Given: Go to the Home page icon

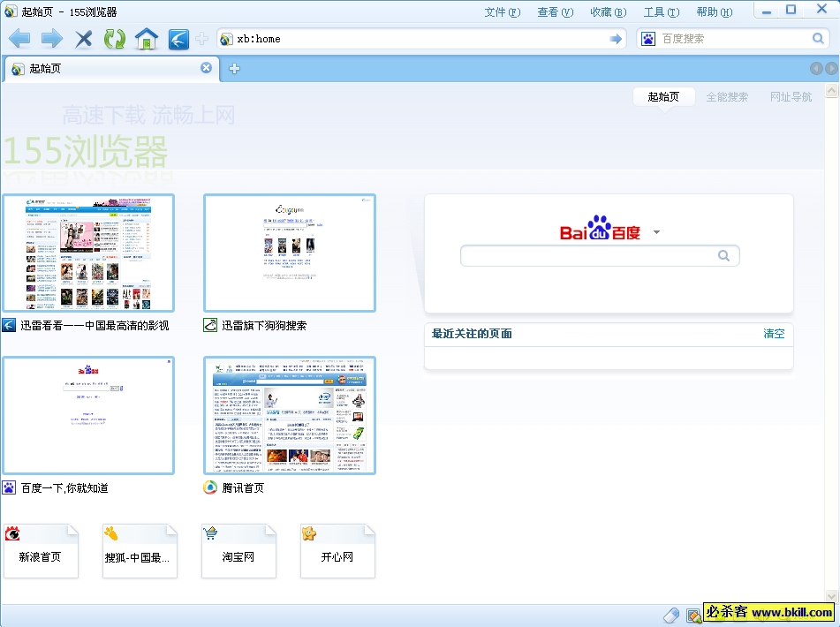Looking at the screenshot, I should [x=147, y=39].
